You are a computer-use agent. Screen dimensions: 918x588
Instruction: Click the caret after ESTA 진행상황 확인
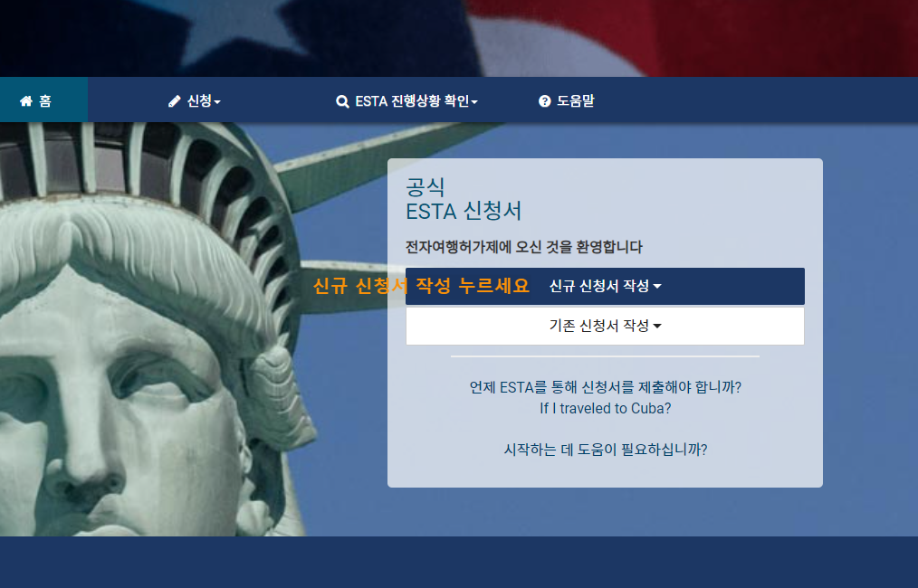(474, 102)
